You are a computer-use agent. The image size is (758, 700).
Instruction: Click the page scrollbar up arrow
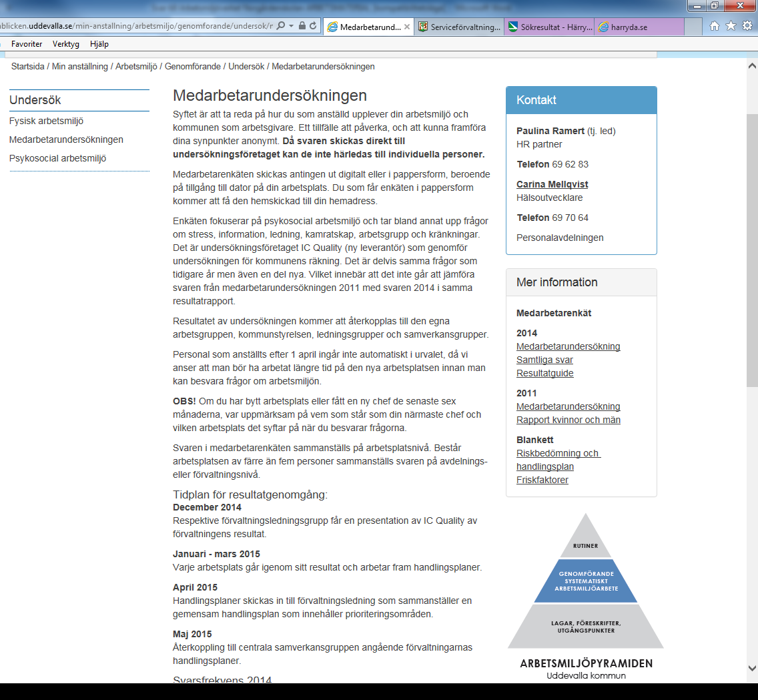coord(752,66)
